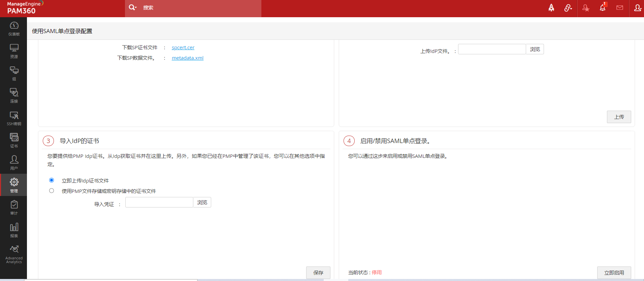Open the 仪表板 dashboard from the sidebar

pyautogui.click(x=14, y=29)
